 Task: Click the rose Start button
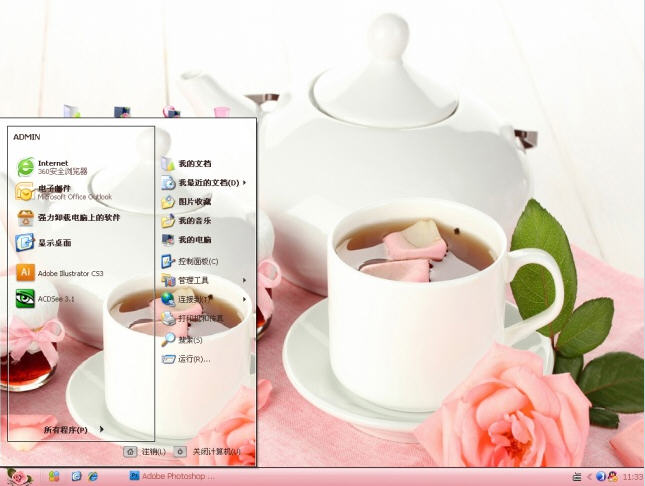click(x=18, y=477)
